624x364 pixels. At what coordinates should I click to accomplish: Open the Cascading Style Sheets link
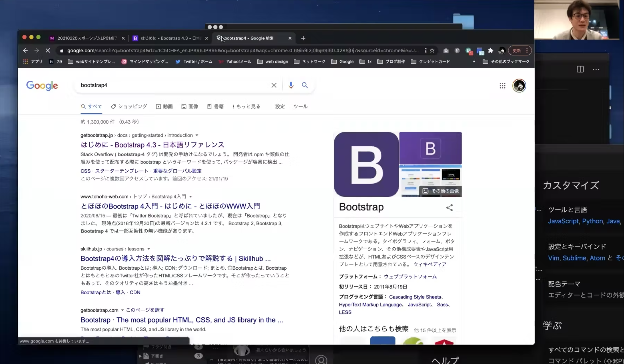[415, 297]
